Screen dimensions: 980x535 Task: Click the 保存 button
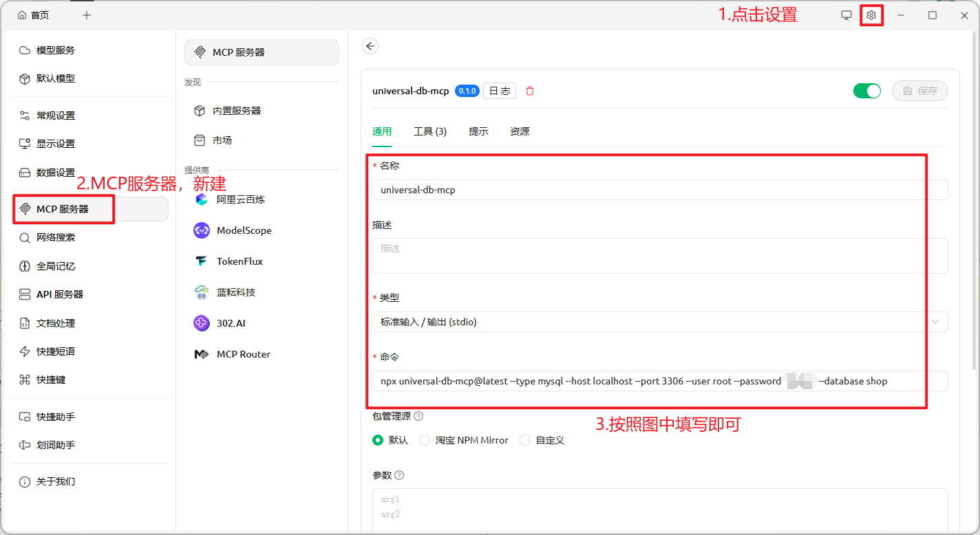point(920,90)
